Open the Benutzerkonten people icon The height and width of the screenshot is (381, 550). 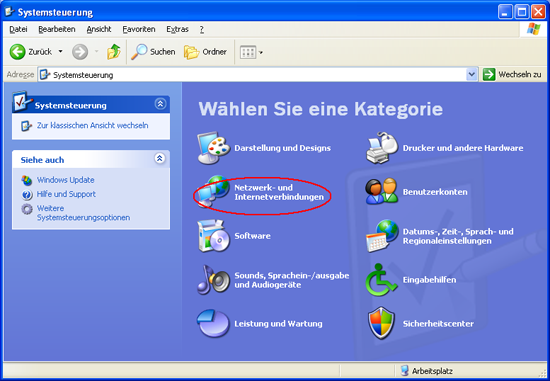point(382,192)
